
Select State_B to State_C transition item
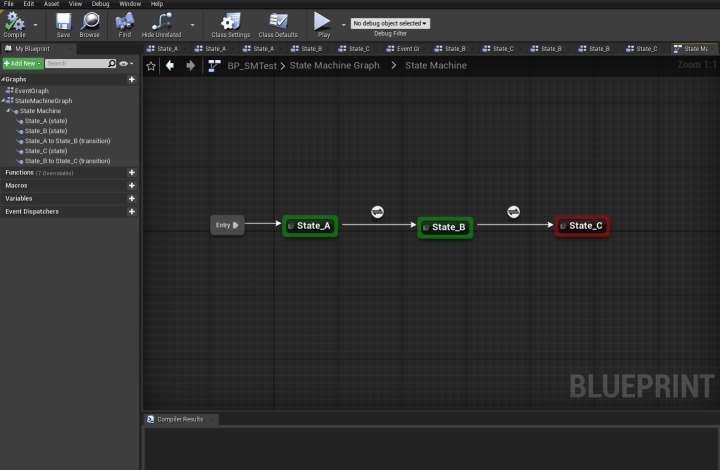[67, 161]
